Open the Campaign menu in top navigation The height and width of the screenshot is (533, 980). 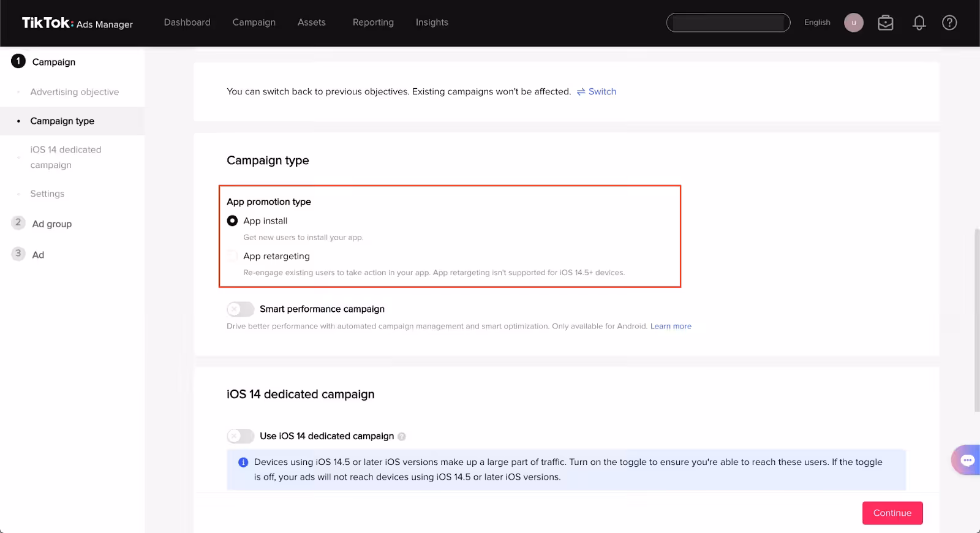coord(254,22)
